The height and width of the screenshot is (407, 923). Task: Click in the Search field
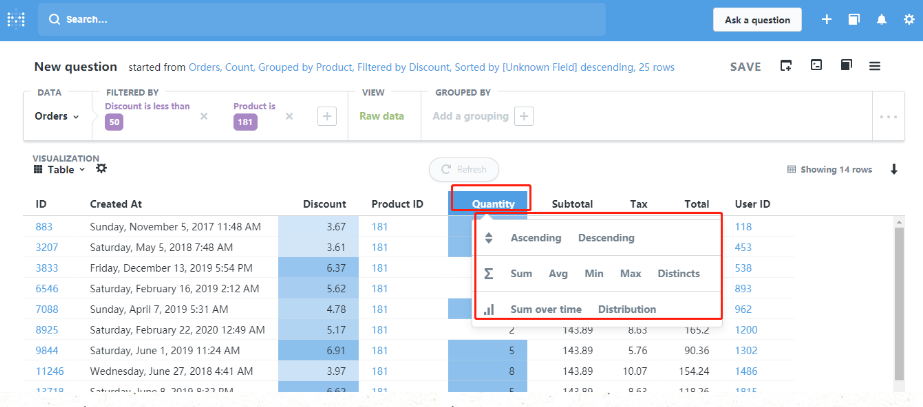320,19
